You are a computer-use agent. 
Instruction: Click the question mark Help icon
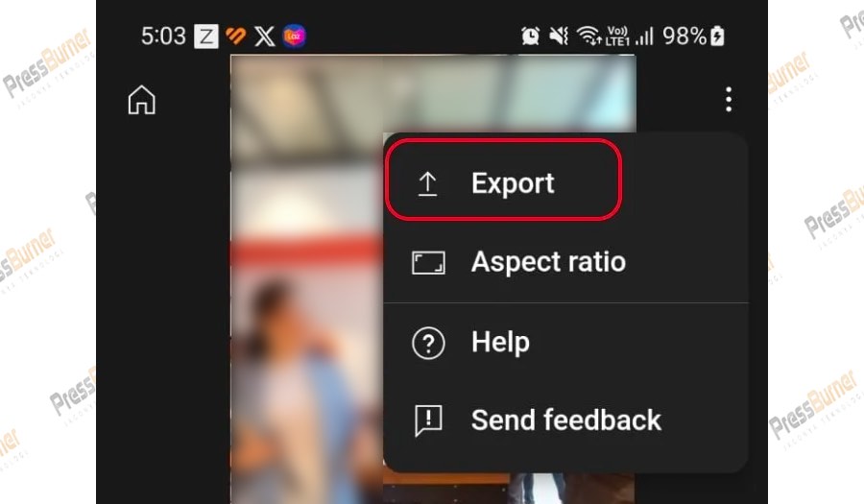[428, 343]
